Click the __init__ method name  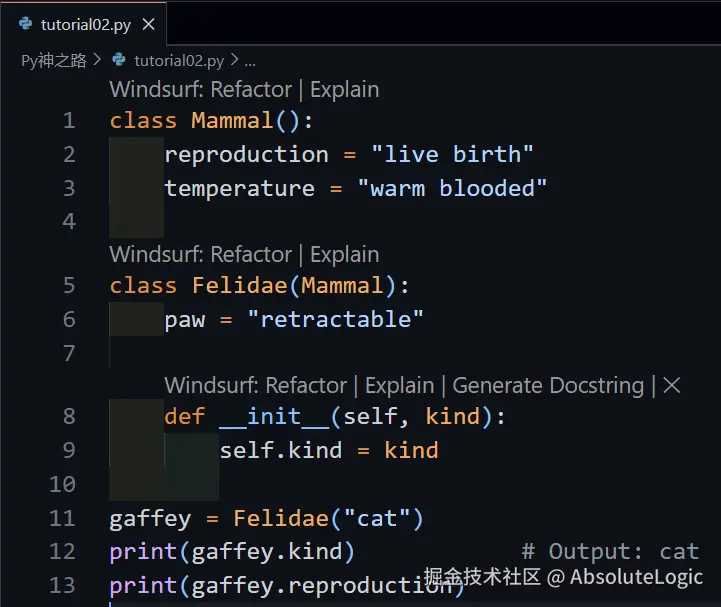pyautogui.click(x=274, y=417)
